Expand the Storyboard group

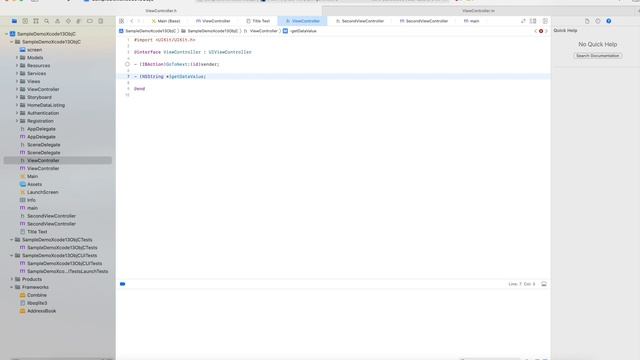(17, 97)
